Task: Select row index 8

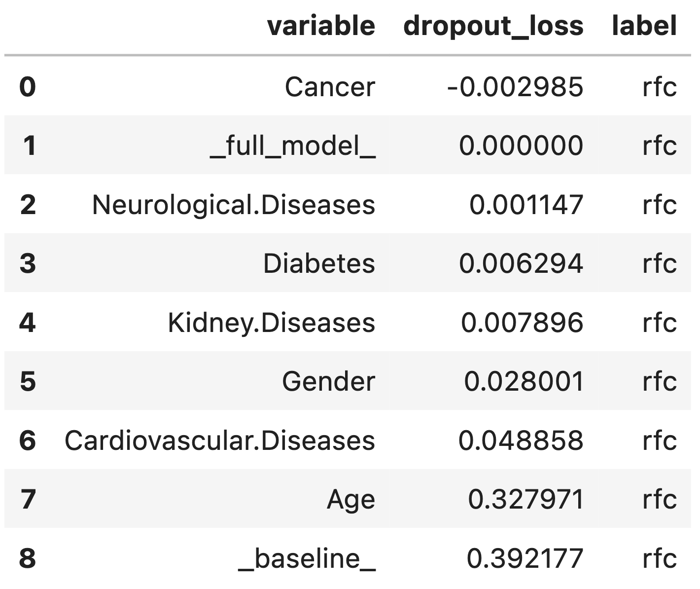Action: 28,558
